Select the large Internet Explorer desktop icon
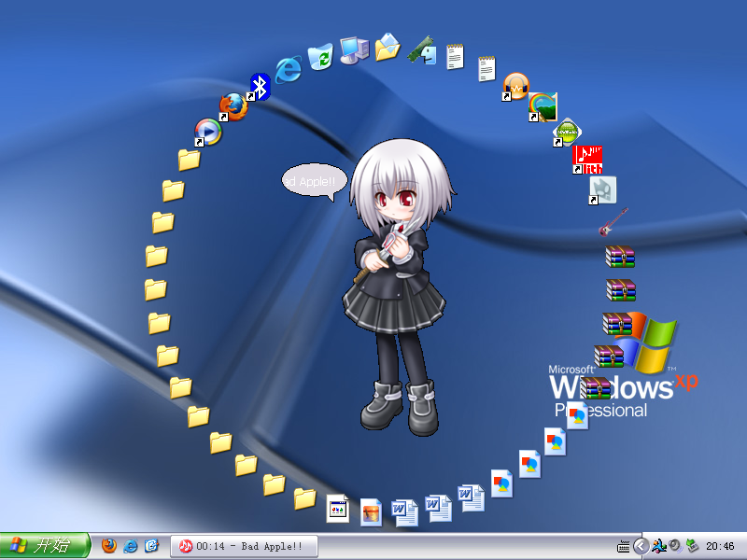This screenshot has height=560, width=747. (x=289, y=69)
